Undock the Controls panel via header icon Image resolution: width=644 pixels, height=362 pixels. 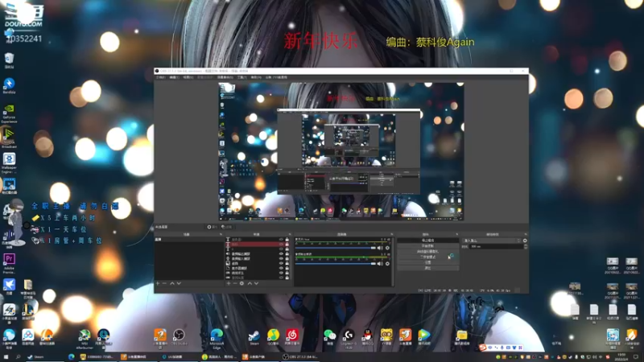click(x=456, y=234)
